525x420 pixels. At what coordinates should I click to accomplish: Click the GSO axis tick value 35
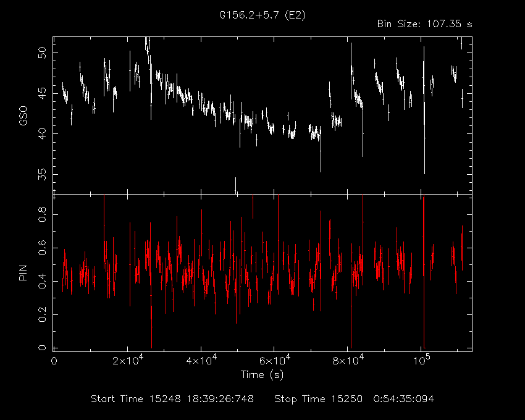[42, 175]
